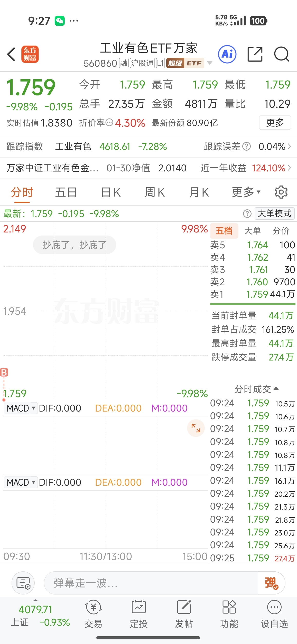Tap the 跟踪误差 question mark icon
Viewport: 297px width, 644px height.
pyautogui.click(x=246, y=146)
